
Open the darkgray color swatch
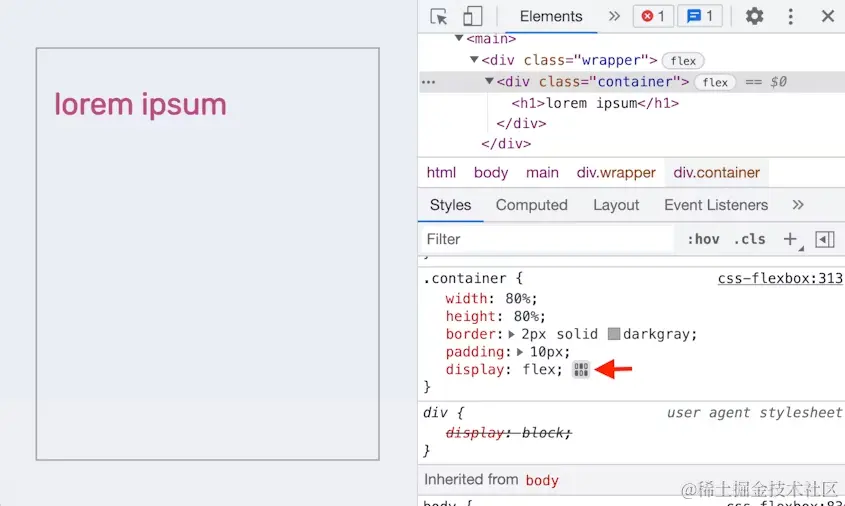614,334
